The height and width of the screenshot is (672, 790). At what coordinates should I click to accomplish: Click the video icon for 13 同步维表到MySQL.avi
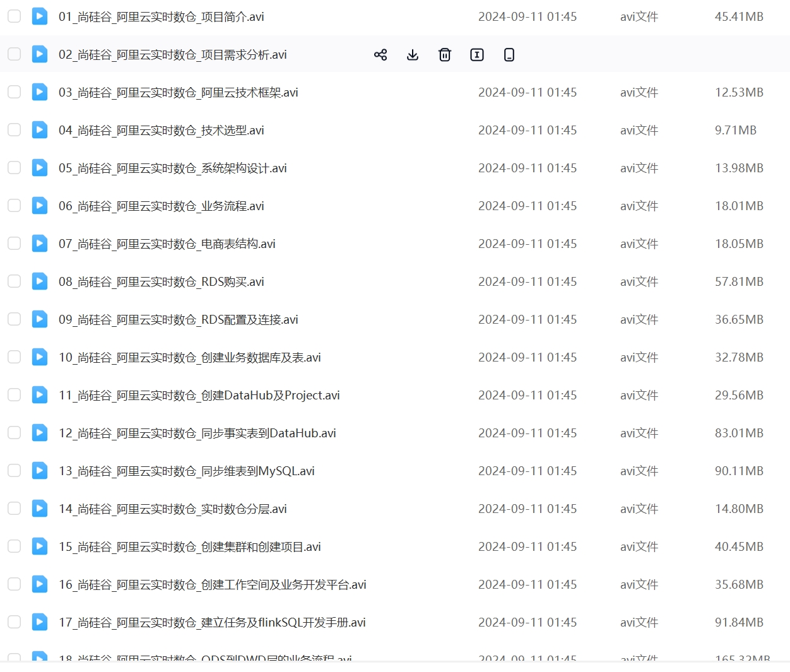point(40,471)
